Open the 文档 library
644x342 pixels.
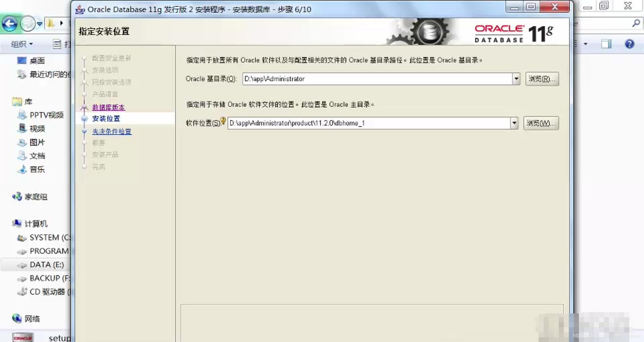[x=37, y=156]
